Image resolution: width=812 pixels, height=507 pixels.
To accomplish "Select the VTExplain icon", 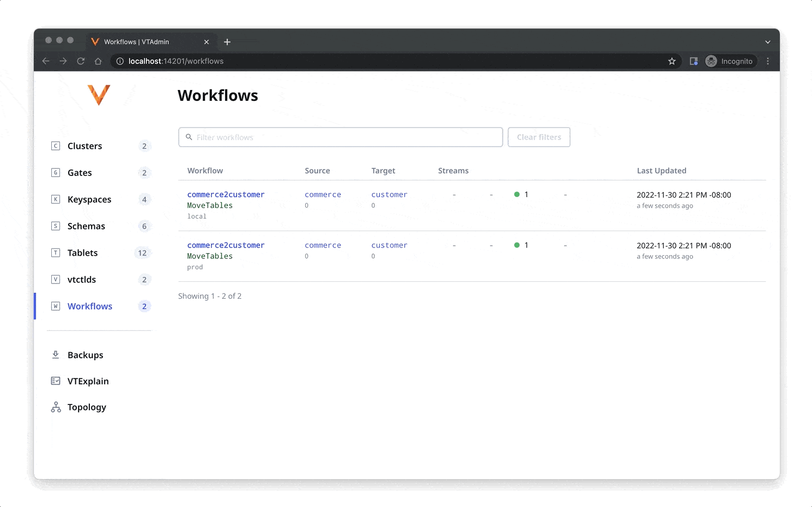I will click(56, 381).
